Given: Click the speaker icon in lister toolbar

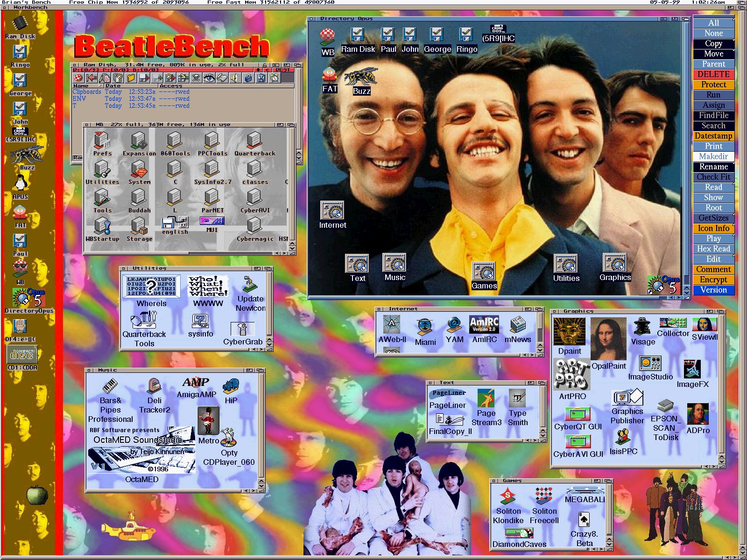Looking at the screenshot, I should pos(235,78).
